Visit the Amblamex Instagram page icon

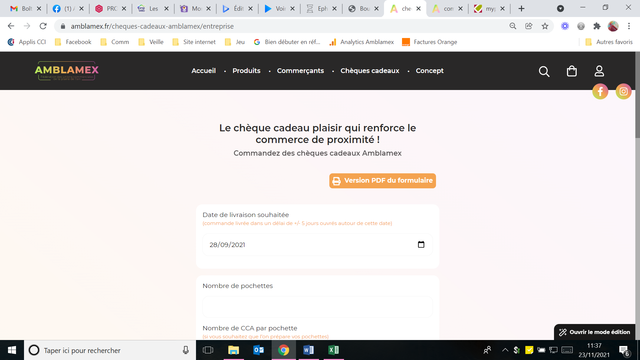[623, 91]
